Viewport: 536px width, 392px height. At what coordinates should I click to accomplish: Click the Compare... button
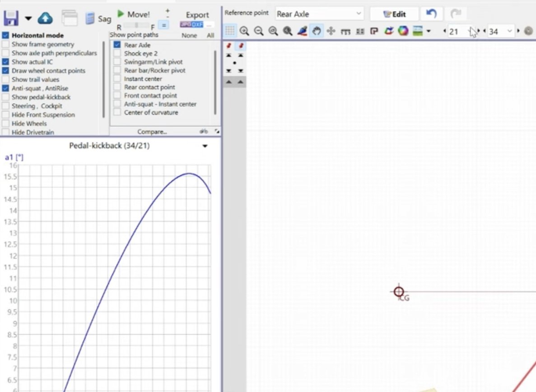click(x=152, y=131)
